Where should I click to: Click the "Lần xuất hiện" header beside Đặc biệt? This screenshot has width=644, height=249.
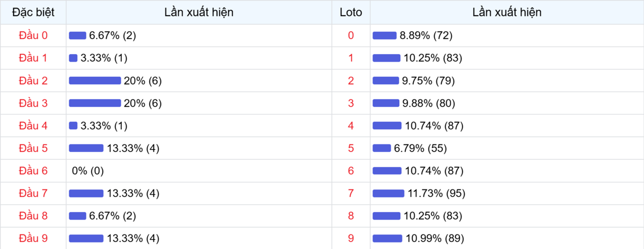[x=199, y=12]
